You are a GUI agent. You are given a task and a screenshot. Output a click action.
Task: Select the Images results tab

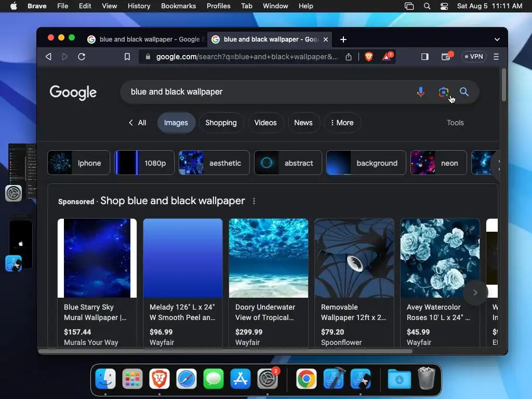176,123
